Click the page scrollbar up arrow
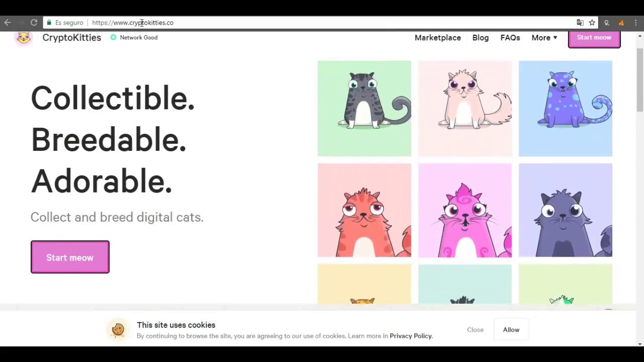 [x=640, y=36]
